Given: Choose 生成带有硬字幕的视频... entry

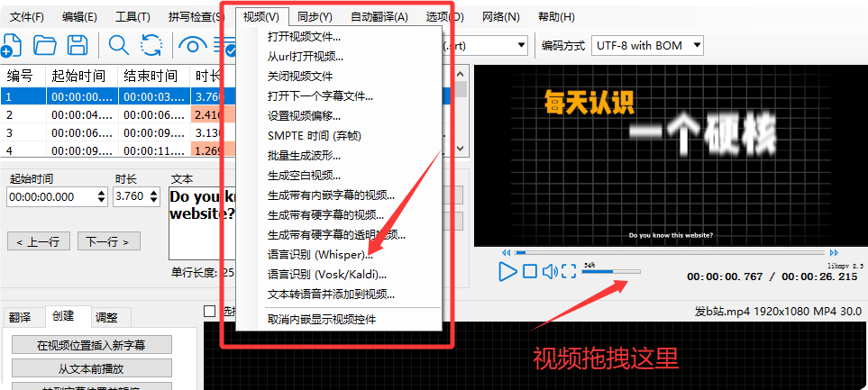Looking at the screenshot, I should click(x=325, y=214).
